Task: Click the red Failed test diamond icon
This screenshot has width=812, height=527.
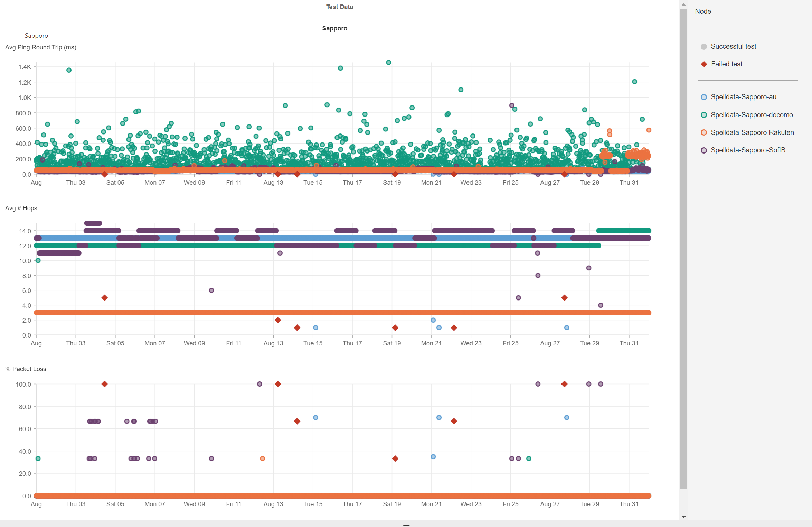Action: pos(704,64)
